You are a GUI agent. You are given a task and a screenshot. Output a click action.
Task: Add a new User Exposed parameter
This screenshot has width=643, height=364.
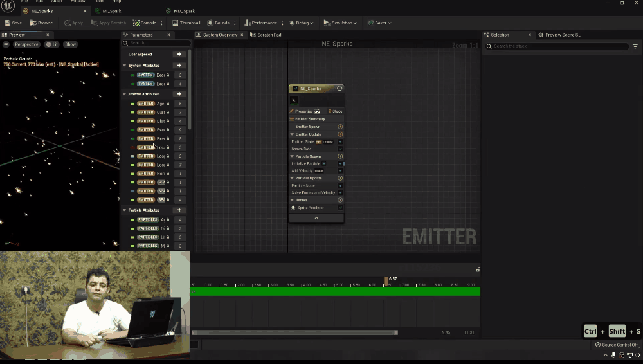point(179,55)
